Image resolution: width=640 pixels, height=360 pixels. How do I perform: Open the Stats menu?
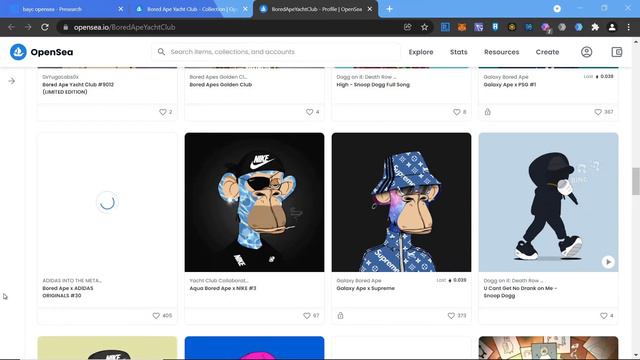[458, 52]
